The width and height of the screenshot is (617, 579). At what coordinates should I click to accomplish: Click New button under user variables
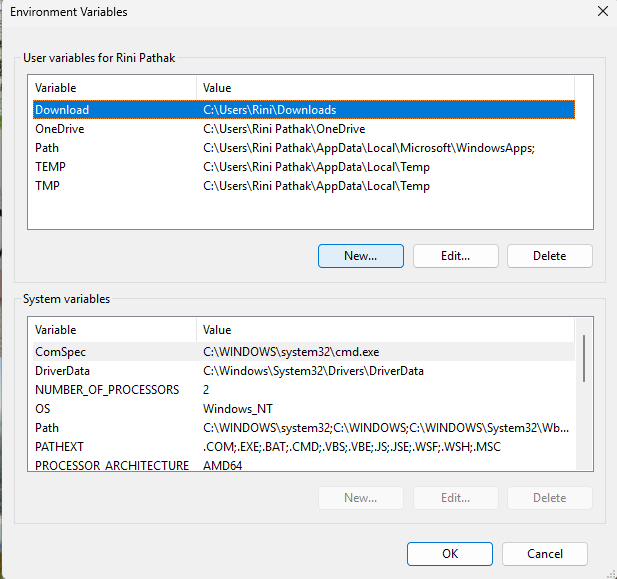click(x=360, y=256)
